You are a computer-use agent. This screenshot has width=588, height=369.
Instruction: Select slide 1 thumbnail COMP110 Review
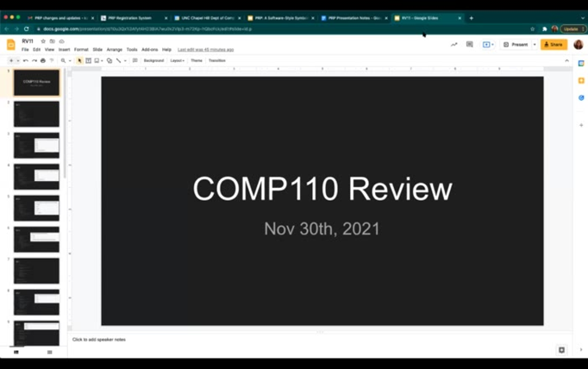tap(36, 83)
